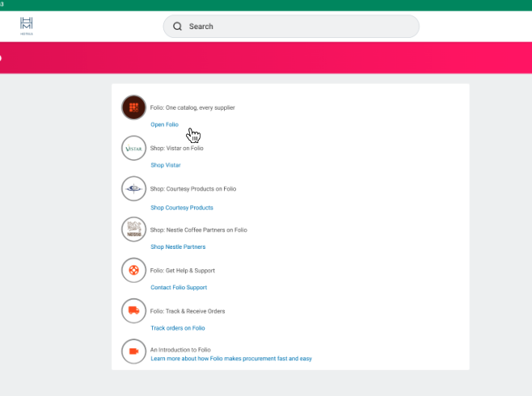Select 'Shop: Courtesy Products on Folio' text

pyautogui.click(x=193, y=189)
